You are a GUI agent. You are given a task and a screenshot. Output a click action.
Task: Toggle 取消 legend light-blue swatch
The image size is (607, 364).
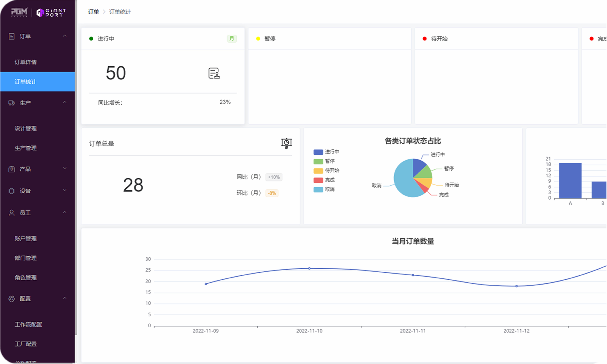(x=318, y=190)
